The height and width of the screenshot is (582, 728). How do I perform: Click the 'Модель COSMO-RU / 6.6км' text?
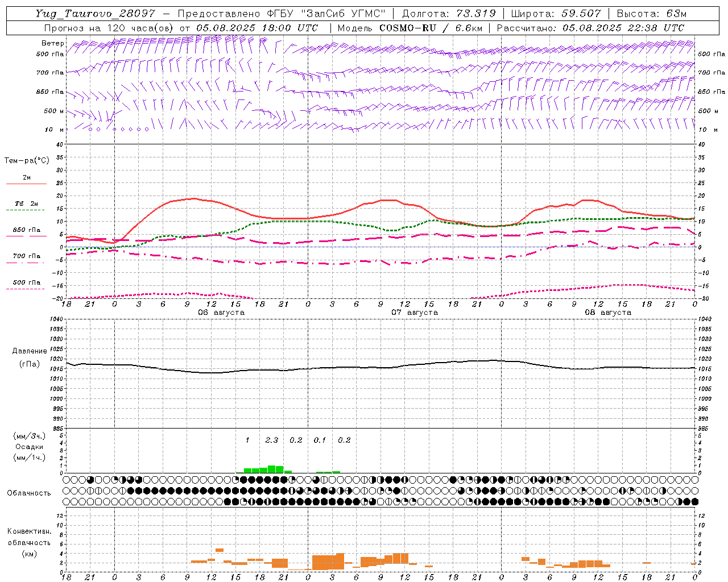(x=409, y=28)
